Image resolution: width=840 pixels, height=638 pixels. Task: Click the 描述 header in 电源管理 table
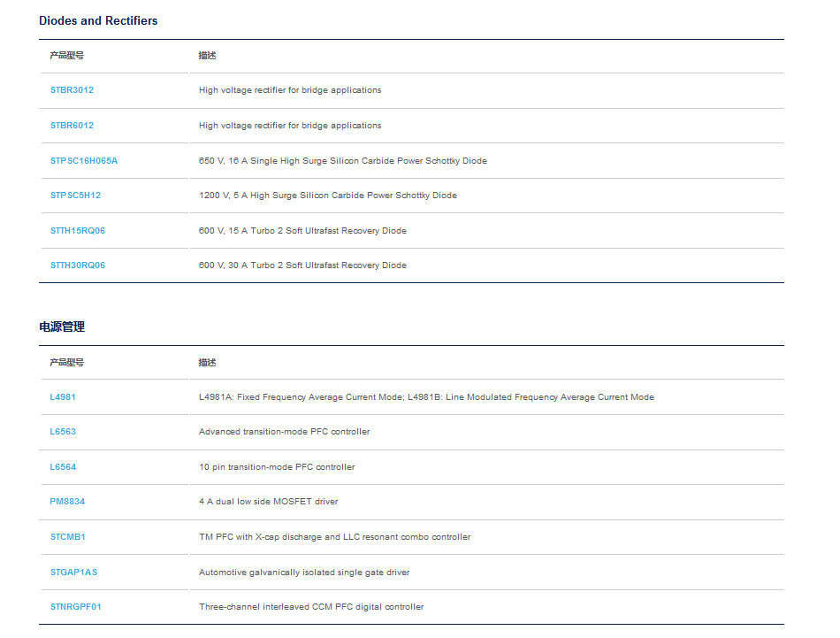click(x=207, y=363)
